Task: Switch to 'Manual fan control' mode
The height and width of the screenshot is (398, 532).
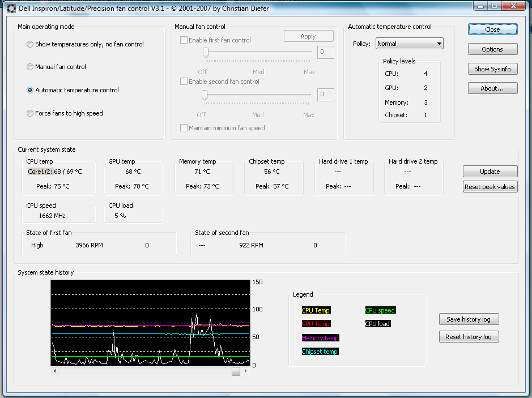Action: [30, 67]
